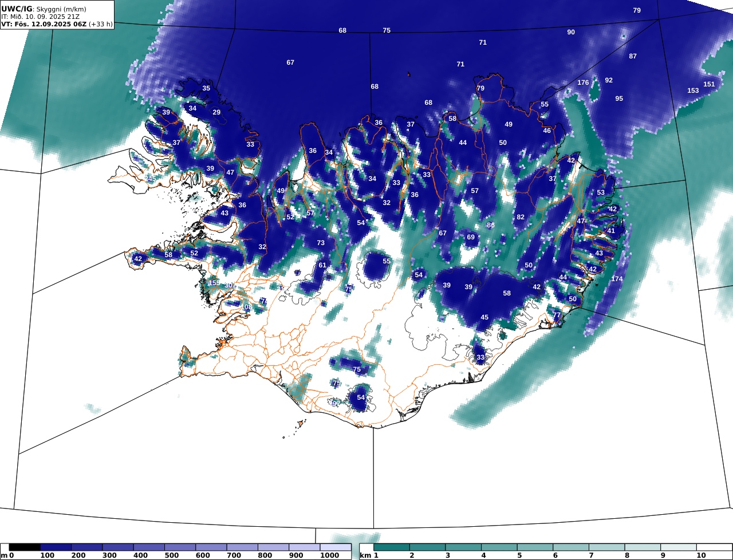Pick the 5–6 km teal legend swatch
Viewport: 733px width, 560px height.
coord(535,547)
